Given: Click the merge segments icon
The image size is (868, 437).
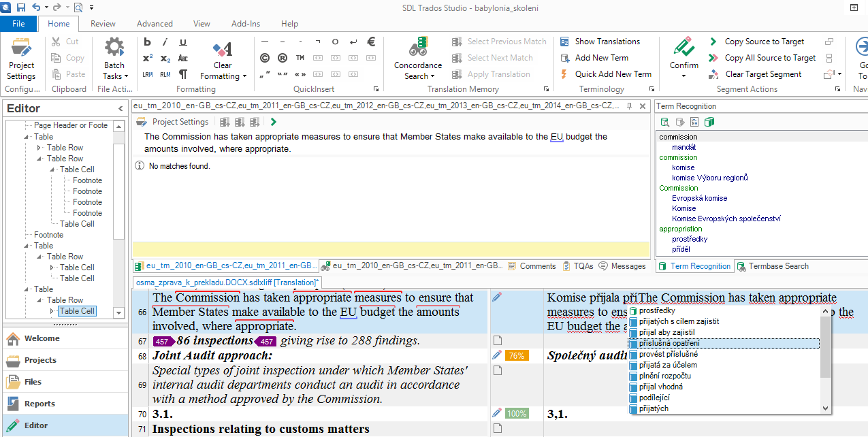Looking at the screenshot, I should tap(829, 42).
